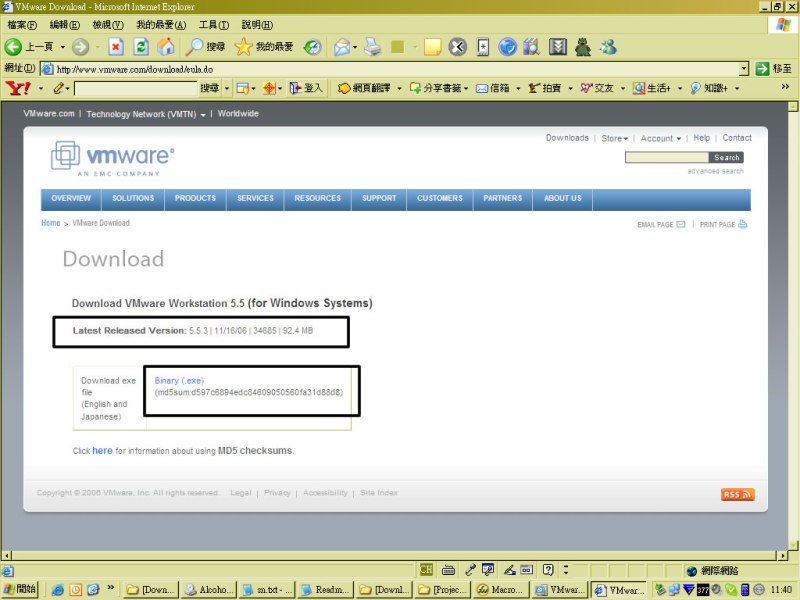Viewport: 800px width, 600px height.
Task: Click the green frog toolbar icon
Action: tap(583, 47)
